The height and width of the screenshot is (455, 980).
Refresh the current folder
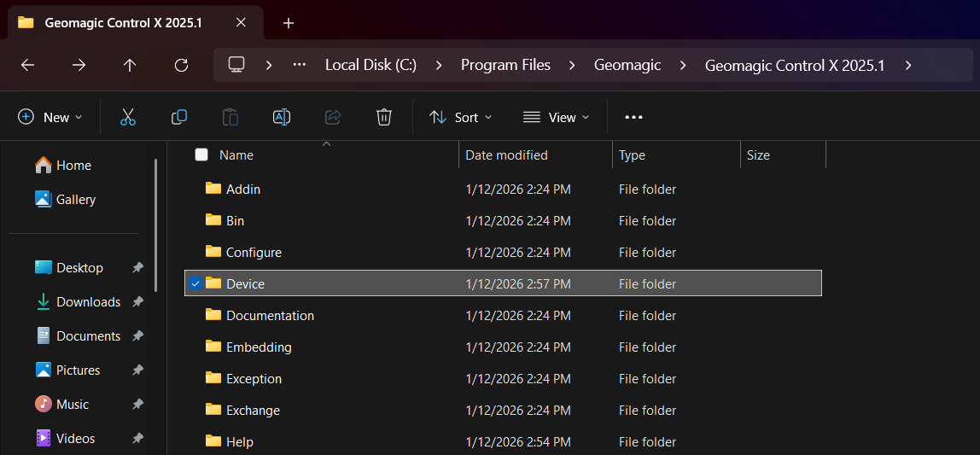point(181,65)
